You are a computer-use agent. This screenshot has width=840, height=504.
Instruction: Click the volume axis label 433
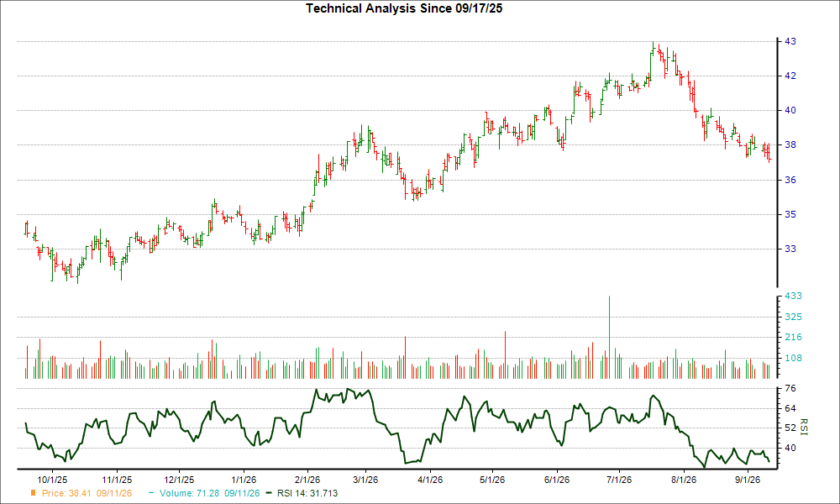point(793,296)
